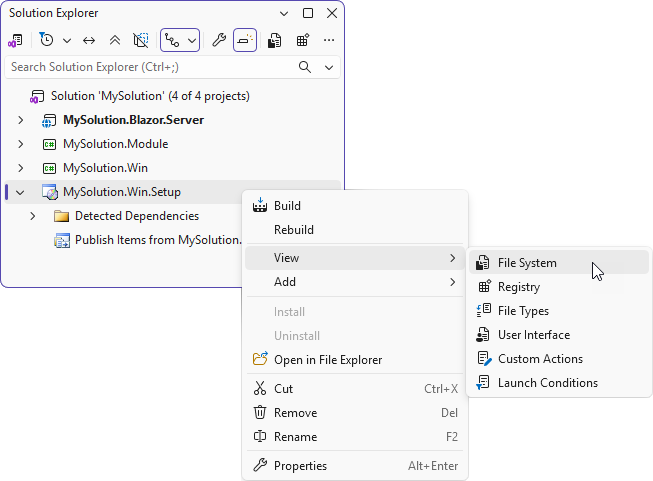
Task: Open the Add submenu entry
Action: (x=355, y=282)
